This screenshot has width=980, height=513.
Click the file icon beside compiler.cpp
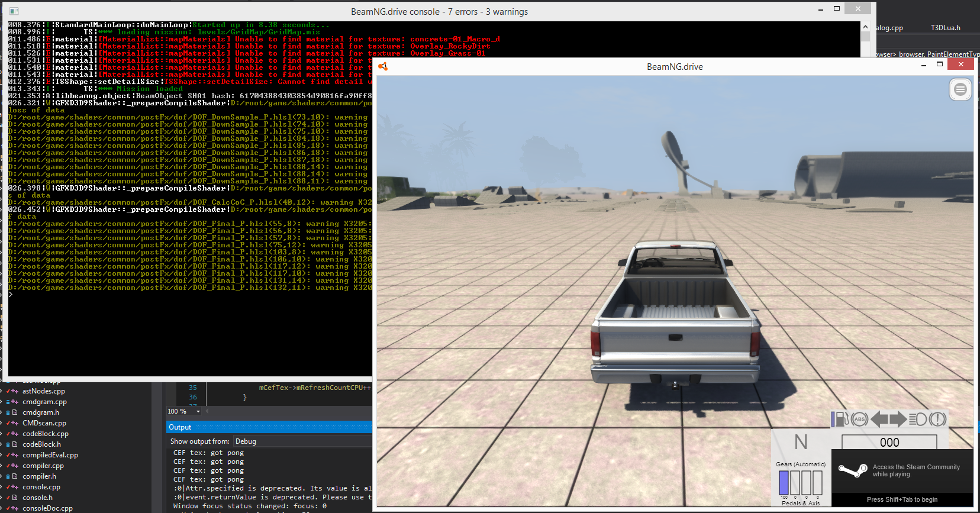tap(15, 466)
